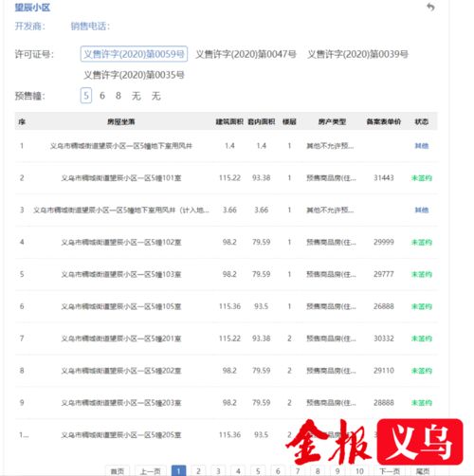Click the 建筑面积 column header
This screenshot has width=474, height=476.
[x=229, y=121]
